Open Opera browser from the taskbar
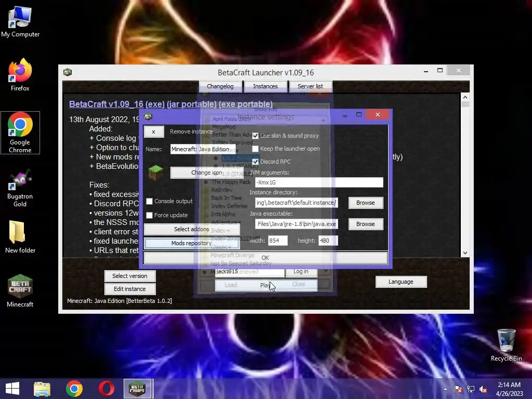Image resolution: width=532 pixels, height=399 pixels. 106,389
